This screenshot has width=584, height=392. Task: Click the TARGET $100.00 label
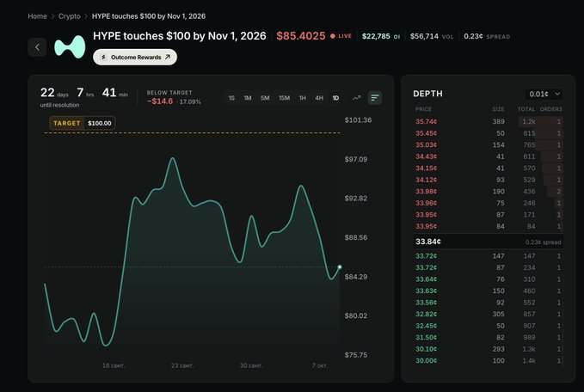pyautogui.click(x=83, y=123)
